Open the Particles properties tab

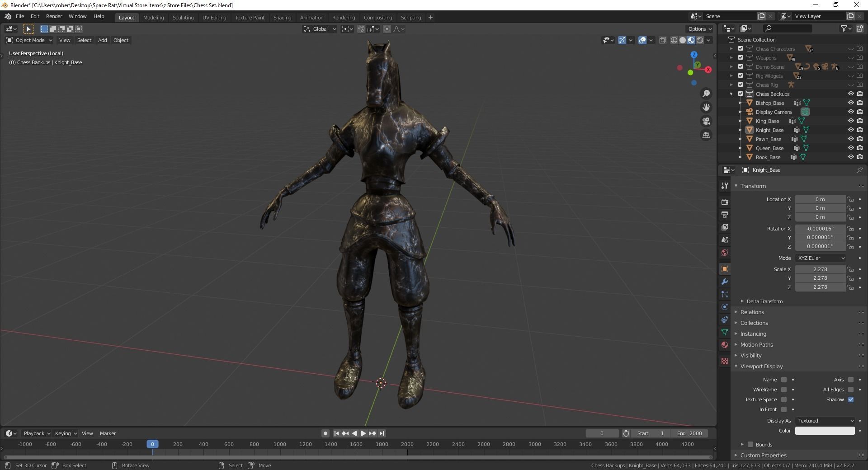[725, 294]
